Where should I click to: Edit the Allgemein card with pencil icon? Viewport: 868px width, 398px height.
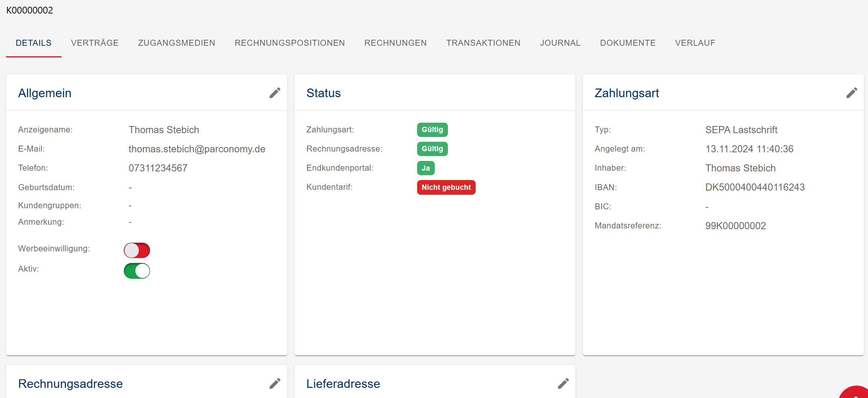click(x=275, y=93)
